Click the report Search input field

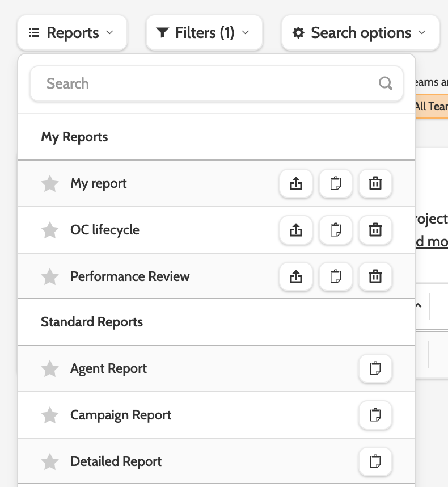point(204,83)
